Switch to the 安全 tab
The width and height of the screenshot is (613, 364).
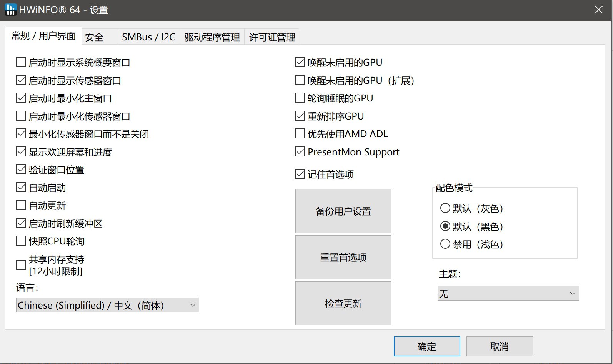tap(95, 37)
